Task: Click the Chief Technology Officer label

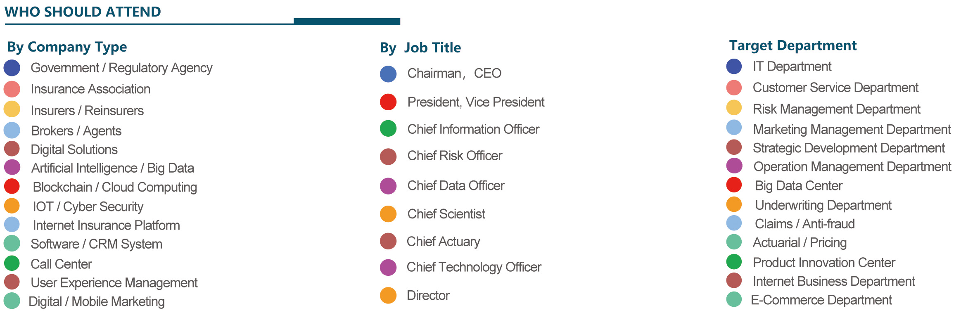Action: click(474, 267)
